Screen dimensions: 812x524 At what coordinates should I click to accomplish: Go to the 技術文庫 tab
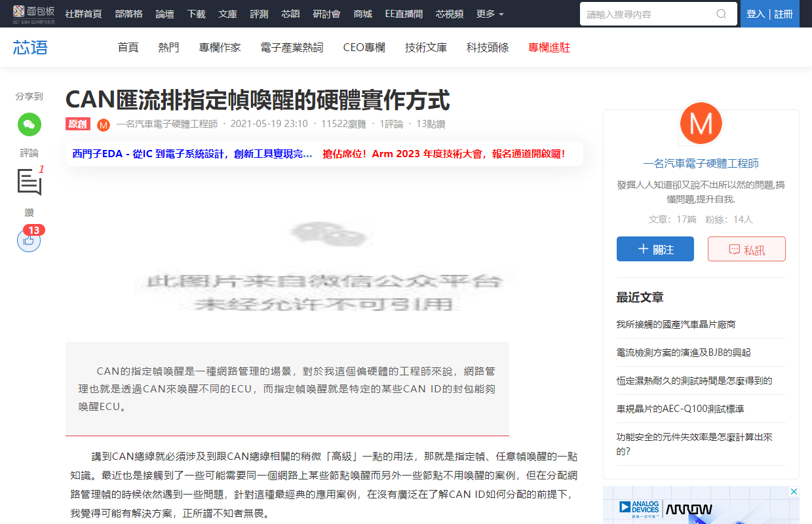tap(426, 47)
